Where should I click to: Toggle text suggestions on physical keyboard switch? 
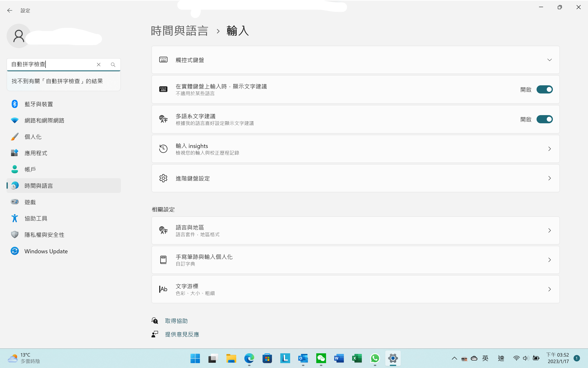click(545, 90)
